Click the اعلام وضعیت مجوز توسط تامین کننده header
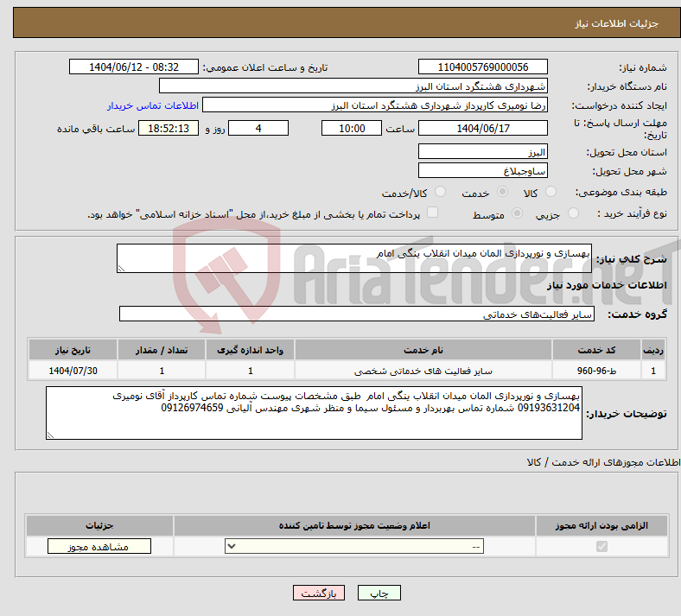This screenshot has height=616, width=681. (354, 525)
